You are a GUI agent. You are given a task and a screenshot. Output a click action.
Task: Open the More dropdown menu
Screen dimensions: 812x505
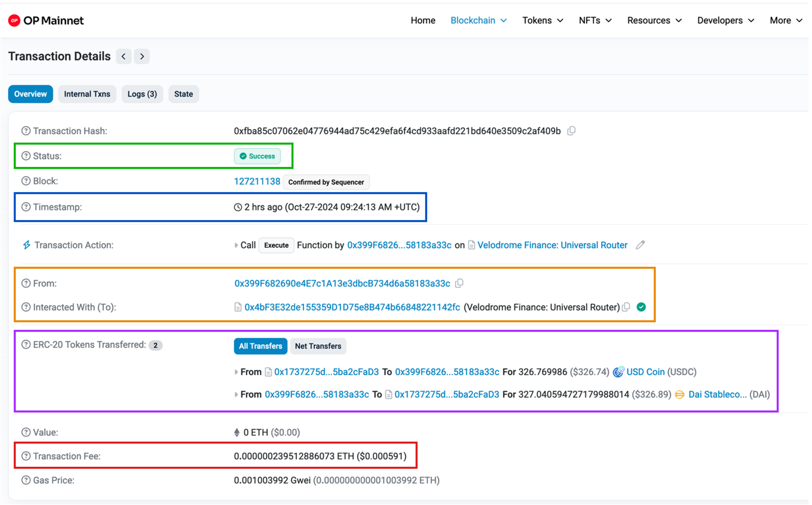[x=786, y=20]
